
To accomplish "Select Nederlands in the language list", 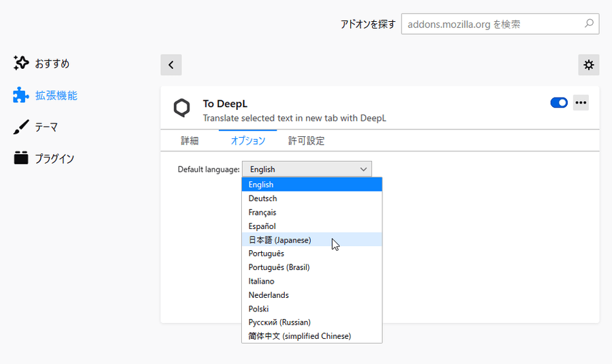I will pyautogui.click(x=312, y=295).
